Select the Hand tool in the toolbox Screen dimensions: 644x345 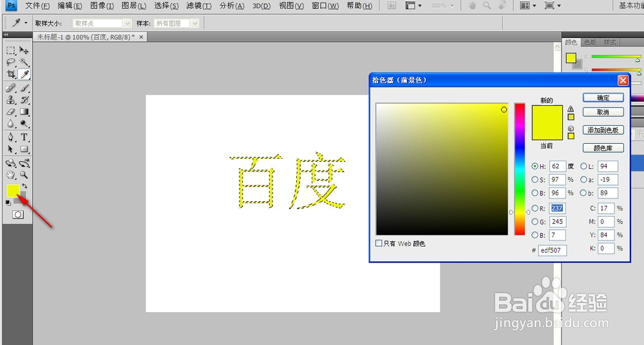coord(11,175)
